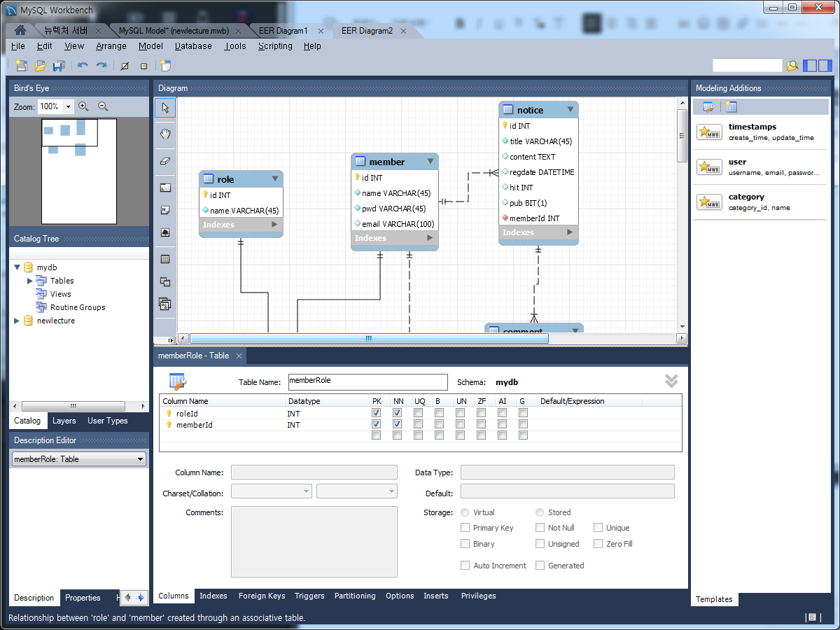Click the category template item
The width and height of the screenshot is (840, 630).
(x=760, y=202)
